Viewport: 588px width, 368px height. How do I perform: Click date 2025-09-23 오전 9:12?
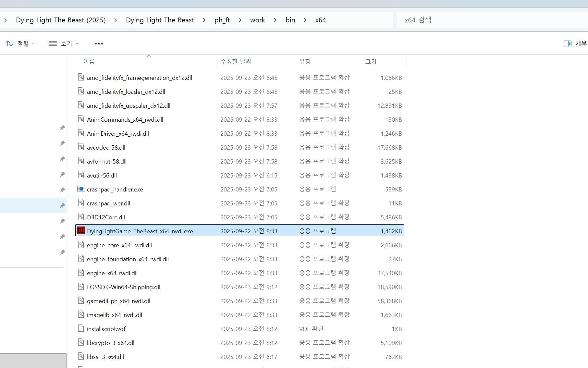249,287
